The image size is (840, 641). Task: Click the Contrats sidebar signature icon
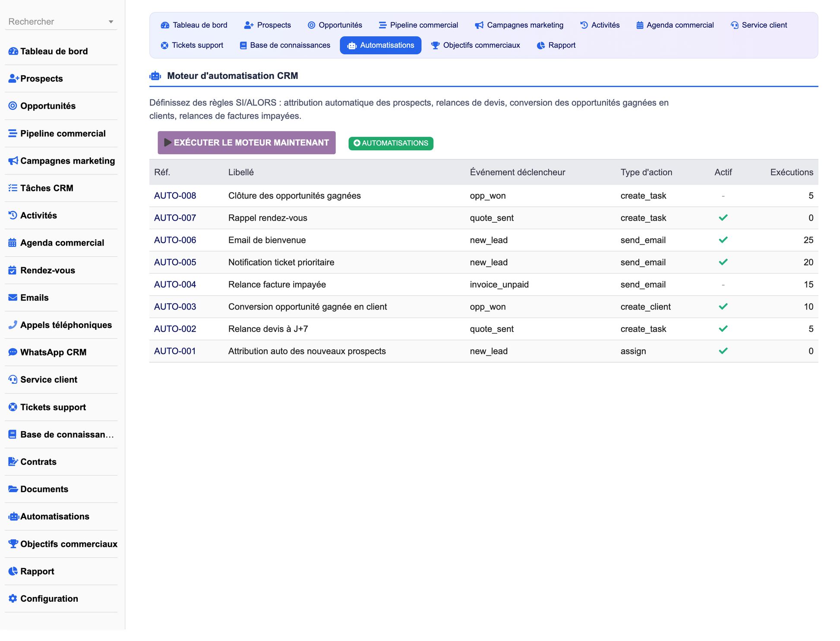(x=13, y=461)
